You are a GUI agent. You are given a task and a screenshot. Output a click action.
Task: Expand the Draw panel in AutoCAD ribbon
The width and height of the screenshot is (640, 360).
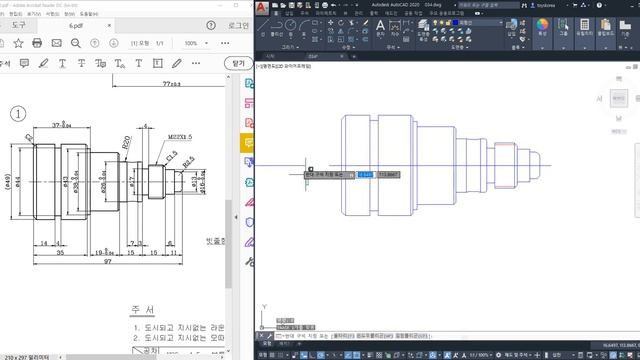(290, 47)
